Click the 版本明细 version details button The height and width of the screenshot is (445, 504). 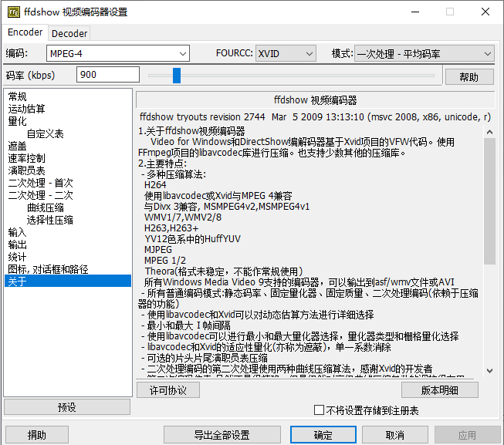coord(440,390)
